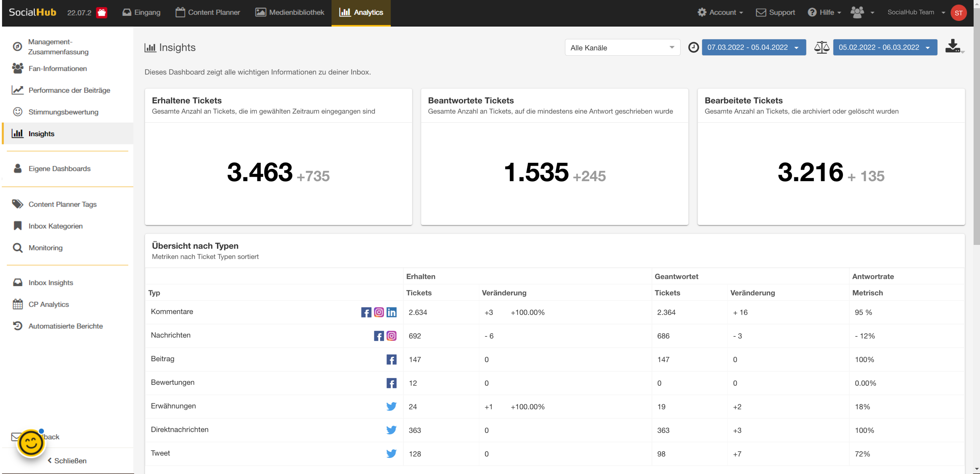Click the download export icon

(x=953, y=46)
